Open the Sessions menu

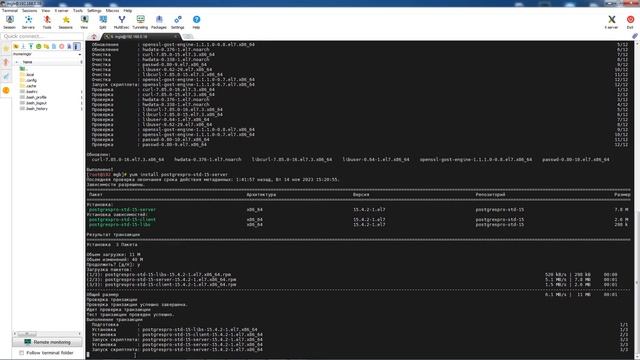click(x=29, y=11)
